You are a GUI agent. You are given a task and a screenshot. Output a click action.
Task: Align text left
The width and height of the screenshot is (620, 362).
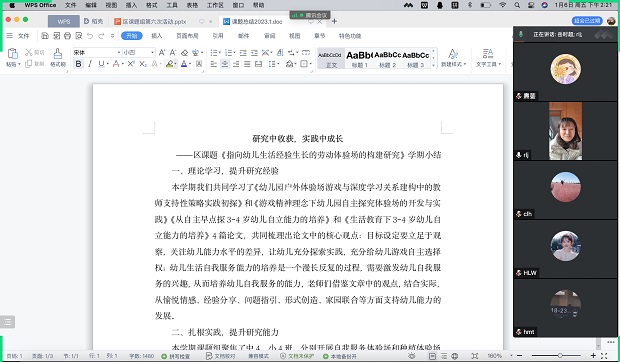[x=214, y=64]
